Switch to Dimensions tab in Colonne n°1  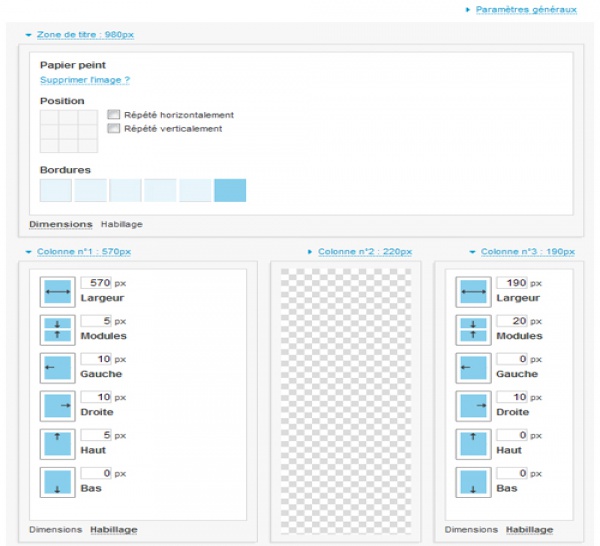tap(55, 529)
